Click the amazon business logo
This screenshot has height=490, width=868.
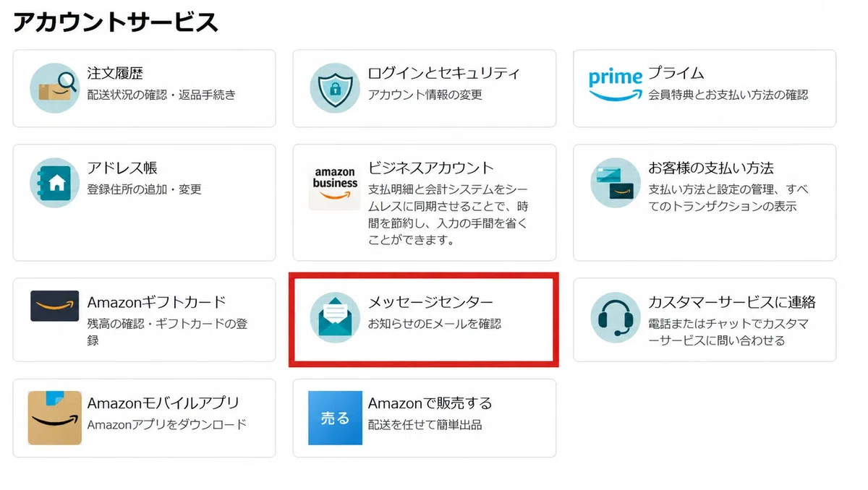tap(335, 184)
